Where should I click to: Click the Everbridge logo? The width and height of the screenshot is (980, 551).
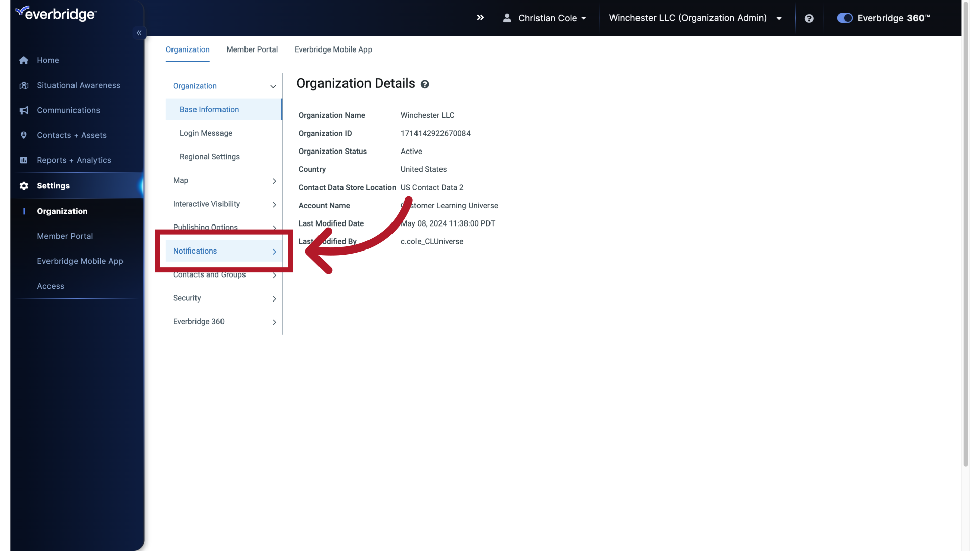pyautogui.click(x=56, y=13)
